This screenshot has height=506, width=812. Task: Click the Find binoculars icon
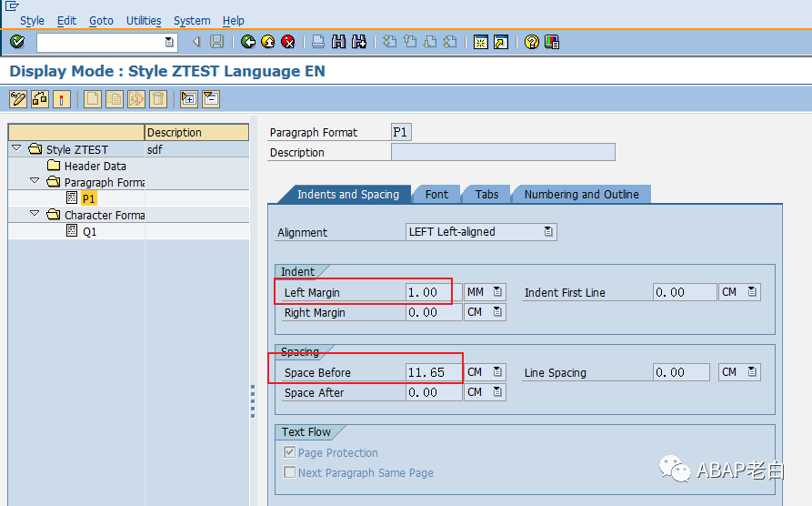(x=338, y=42)
